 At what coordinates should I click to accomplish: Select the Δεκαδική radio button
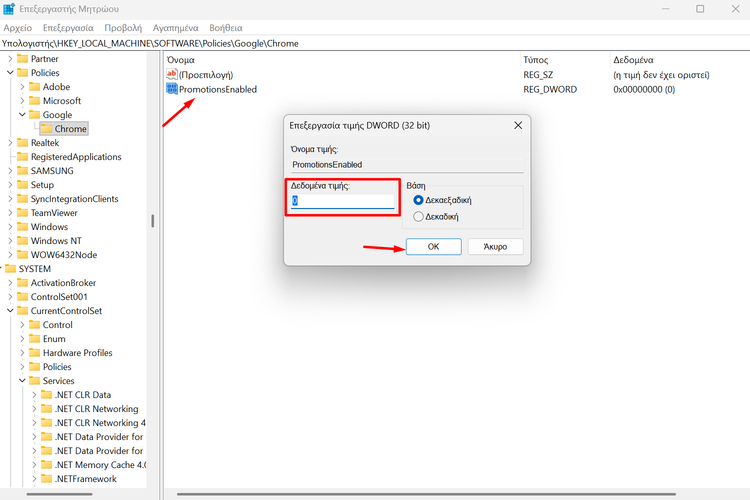coord(418,216)
